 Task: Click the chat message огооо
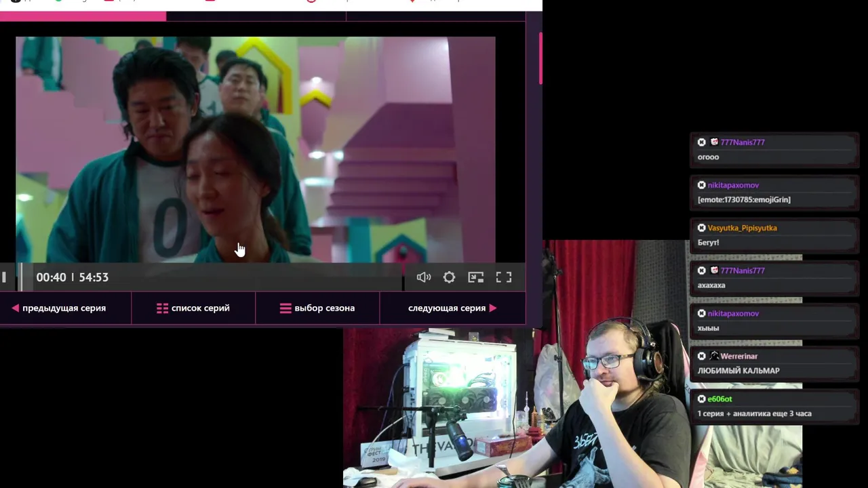coord(709,157)
